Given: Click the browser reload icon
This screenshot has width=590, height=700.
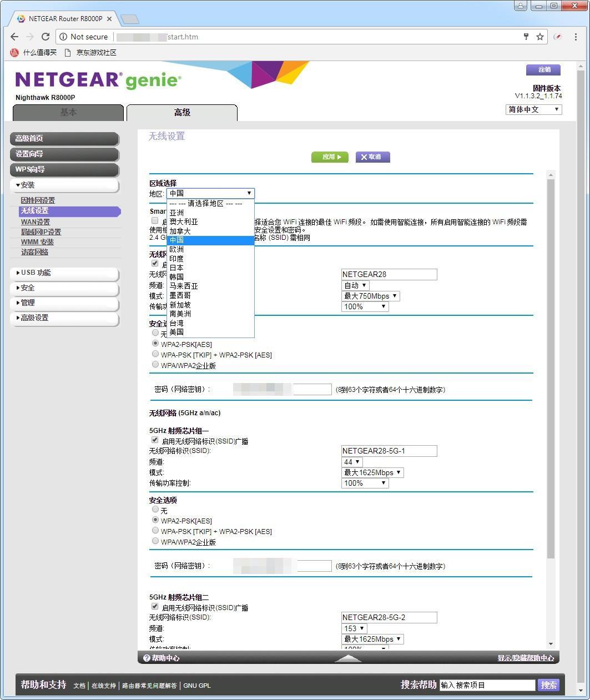Looking at the screenshot, I should [46, 37].
